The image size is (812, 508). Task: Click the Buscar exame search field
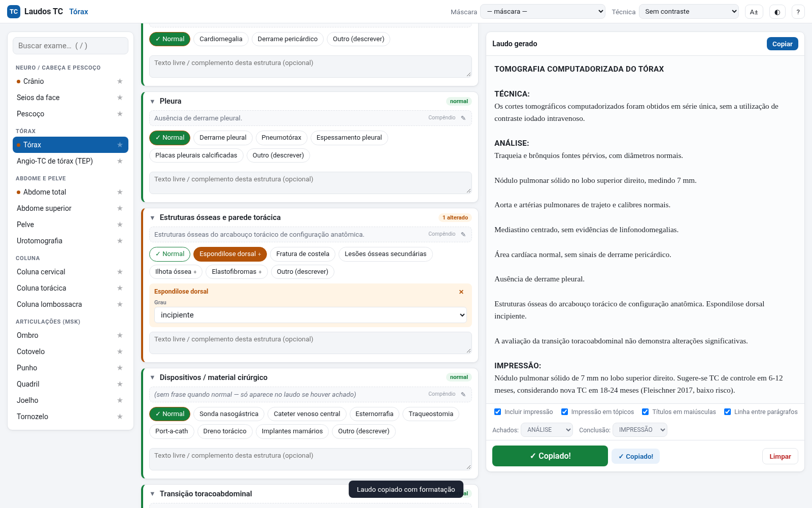point(71,46)
